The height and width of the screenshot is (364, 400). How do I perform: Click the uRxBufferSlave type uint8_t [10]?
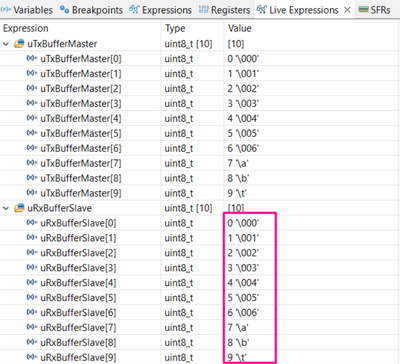188,208
